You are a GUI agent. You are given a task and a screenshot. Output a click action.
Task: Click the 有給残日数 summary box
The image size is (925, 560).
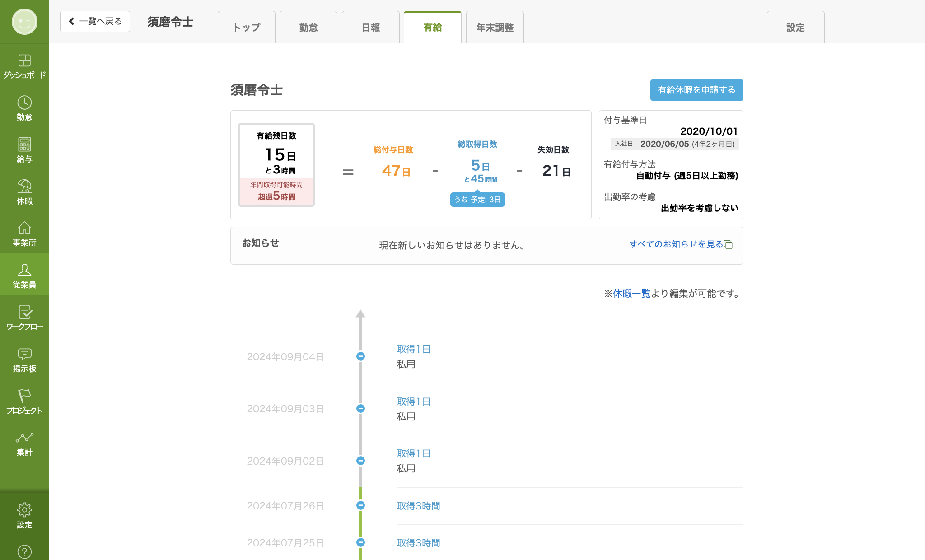[x=276, y=165]
